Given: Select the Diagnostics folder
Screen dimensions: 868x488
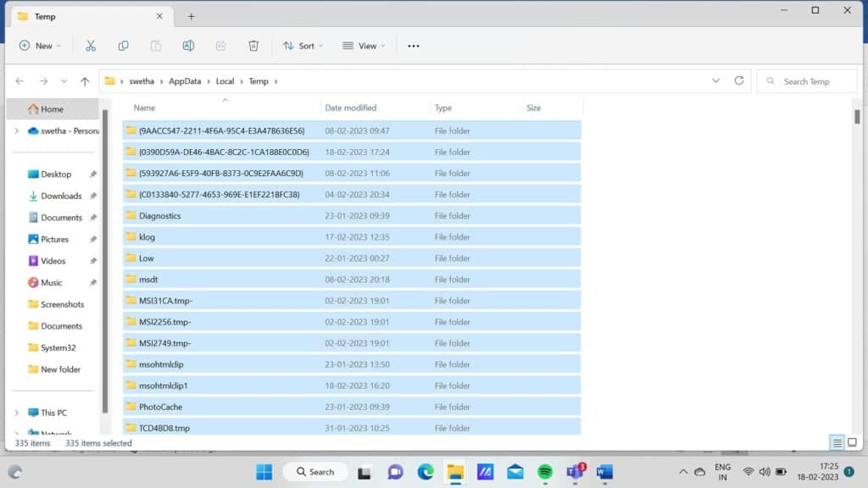Looking at the screenshot, I should pyautogui.click(x=159, y=216).
